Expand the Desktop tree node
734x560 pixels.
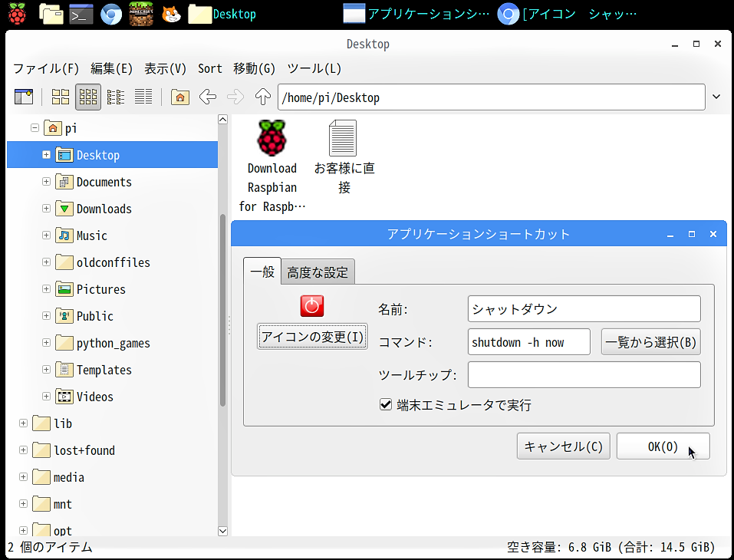click(x=46, y=154)
